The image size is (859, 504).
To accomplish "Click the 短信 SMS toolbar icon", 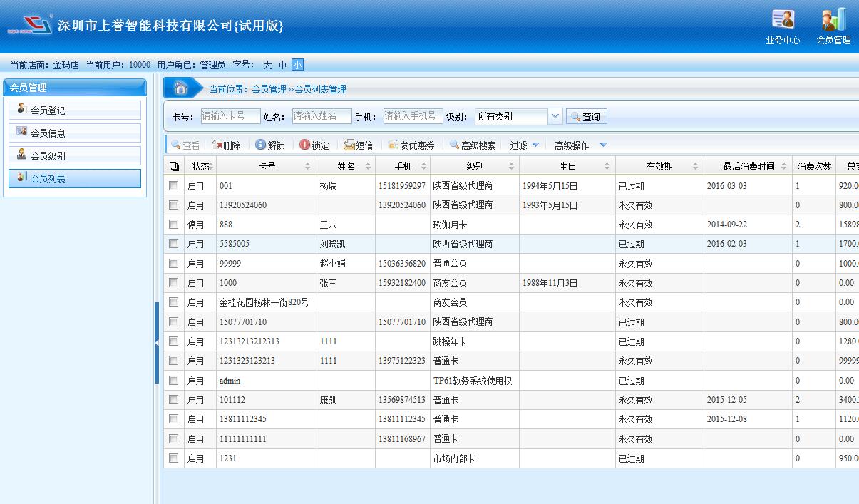I will 349,145.
